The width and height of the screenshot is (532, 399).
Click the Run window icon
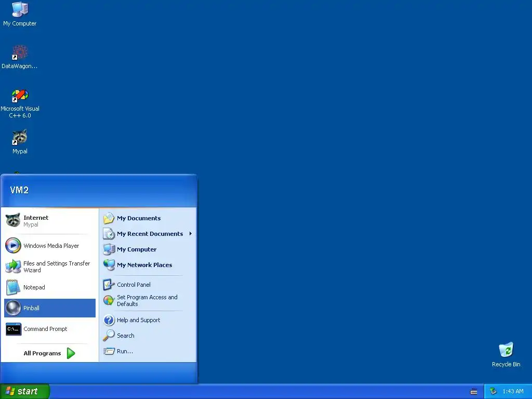(109, 351)
